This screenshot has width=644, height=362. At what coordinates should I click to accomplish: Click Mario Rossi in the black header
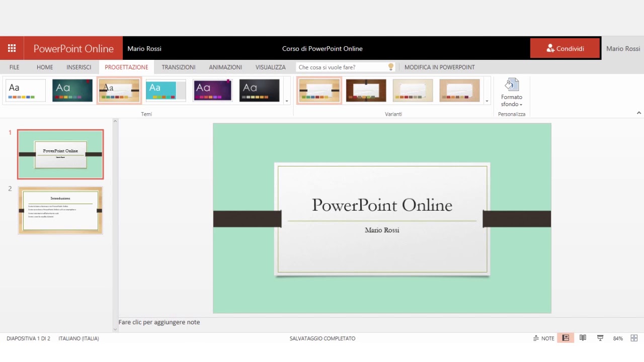coord(144,49)
